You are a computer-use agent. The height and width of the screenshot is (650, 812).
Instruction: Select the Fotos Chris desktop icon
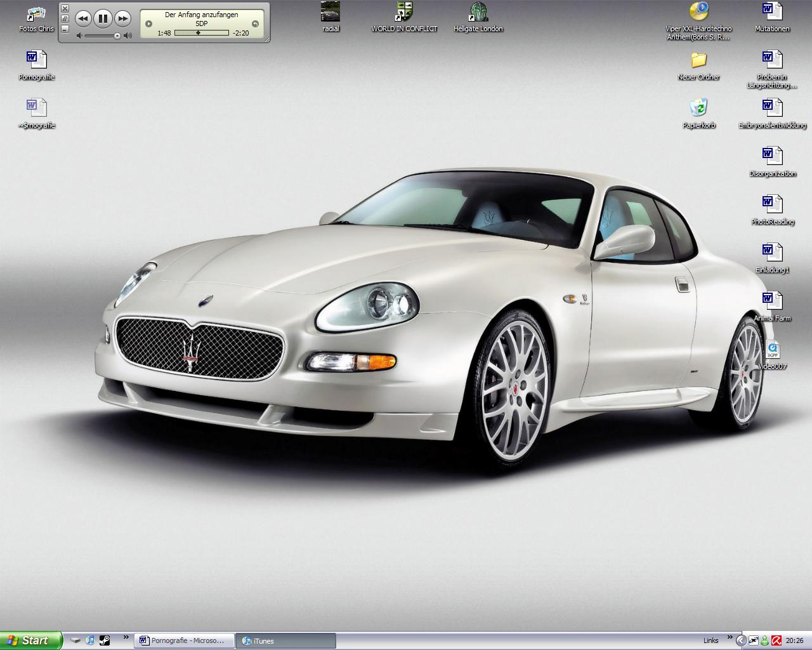coord(36,19)
